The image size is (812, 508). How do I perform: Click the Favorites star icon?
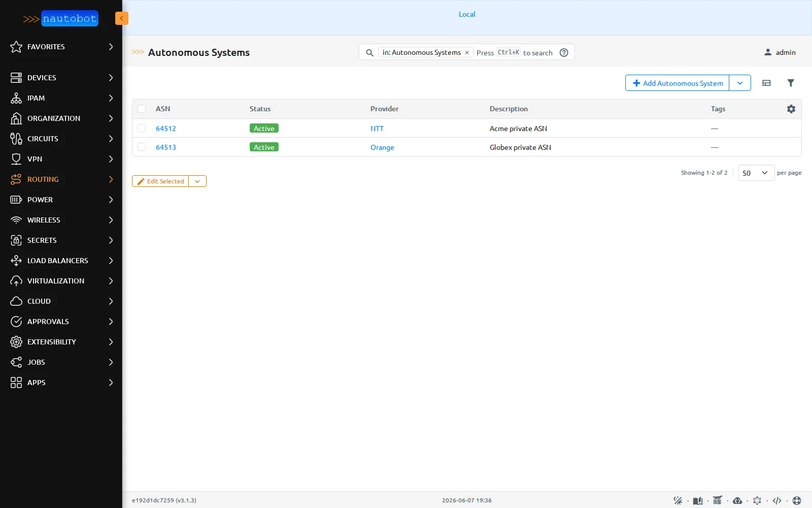pos(16,47)
